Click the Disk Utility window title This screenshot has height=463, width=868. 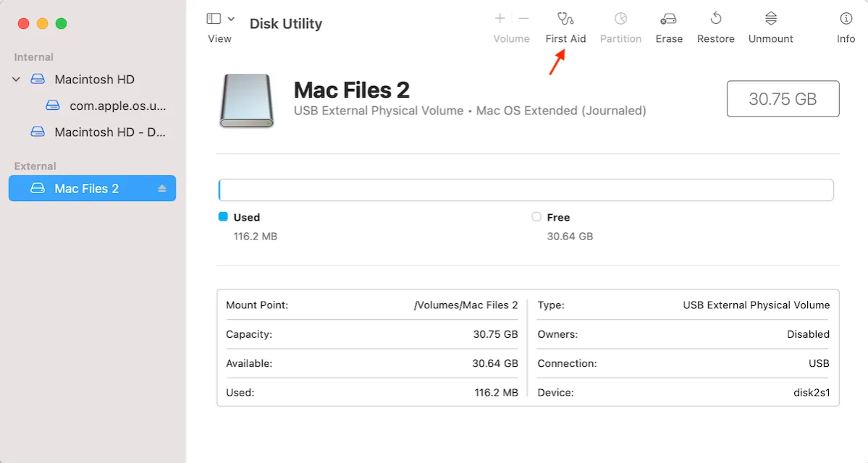point(286,23)
